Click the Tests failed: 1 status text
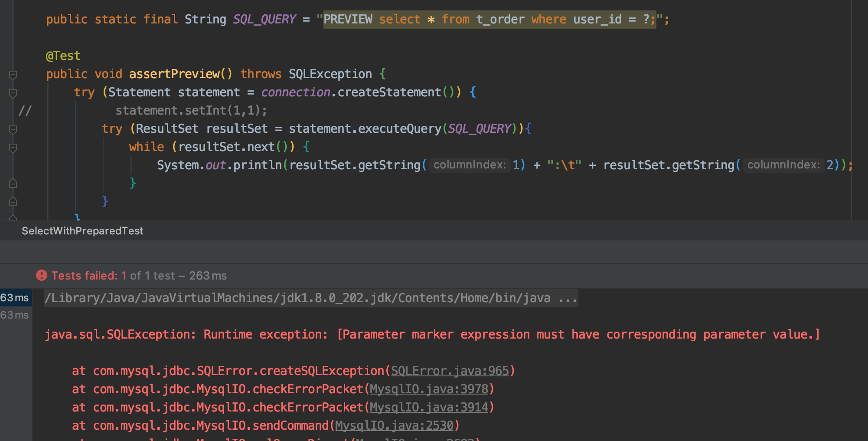 point(89,276)
